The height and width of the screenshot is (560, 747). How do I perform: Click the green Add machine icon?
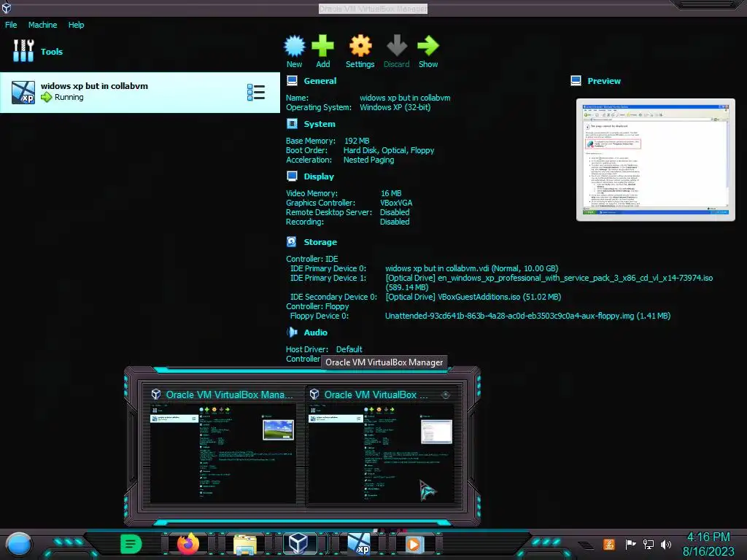[322, 46]
